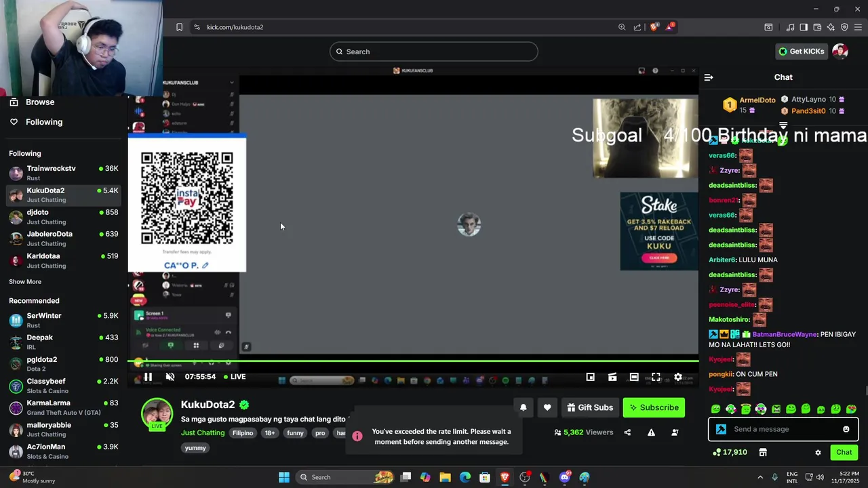Click the hammer badge in chat input
Screen dimensions: 868x488
[721, 429]
